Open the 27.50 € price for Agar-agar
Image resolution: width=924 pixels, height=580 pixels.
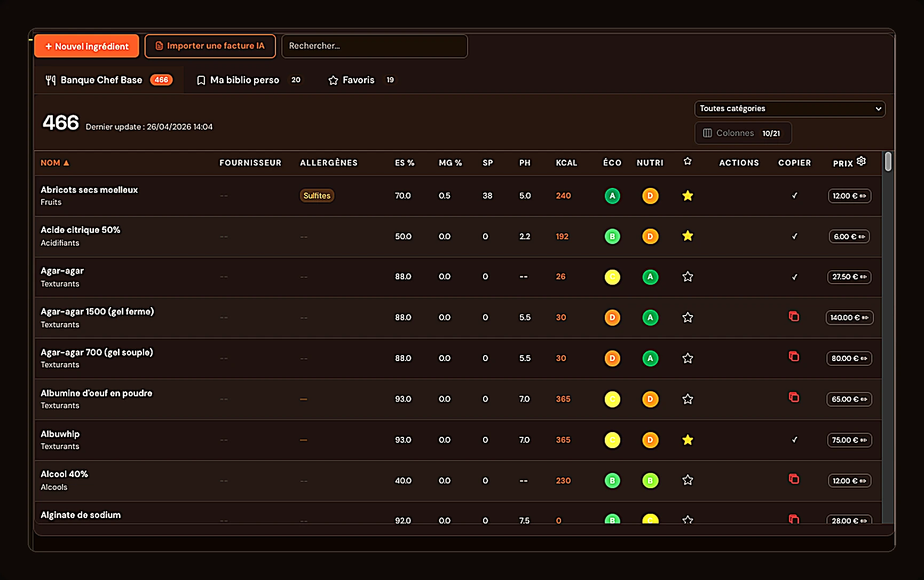(x=849, y=277)
